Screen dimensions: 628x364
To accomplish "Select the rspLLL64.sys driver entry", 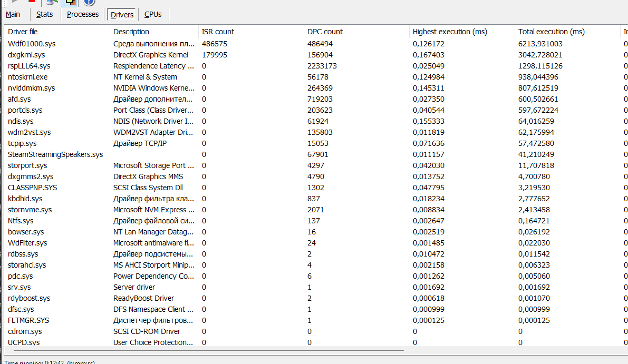I will click(x=29, y=66).
